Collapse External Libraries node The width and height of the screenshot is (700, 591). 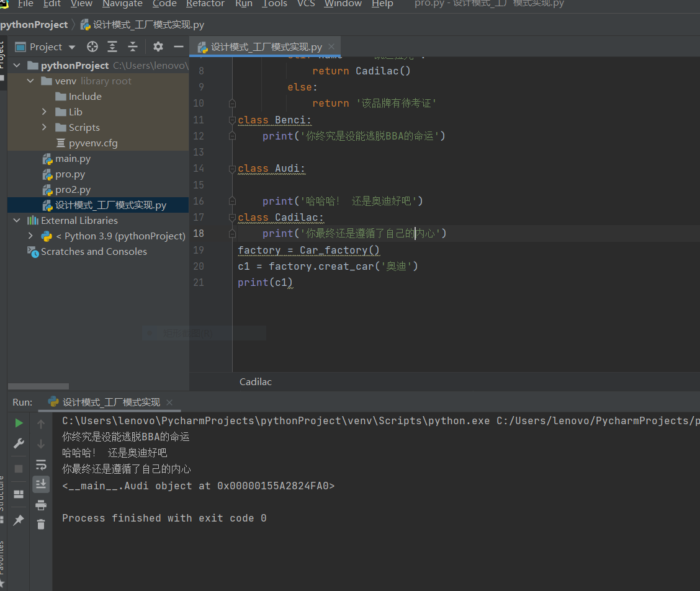pos(17,220)
